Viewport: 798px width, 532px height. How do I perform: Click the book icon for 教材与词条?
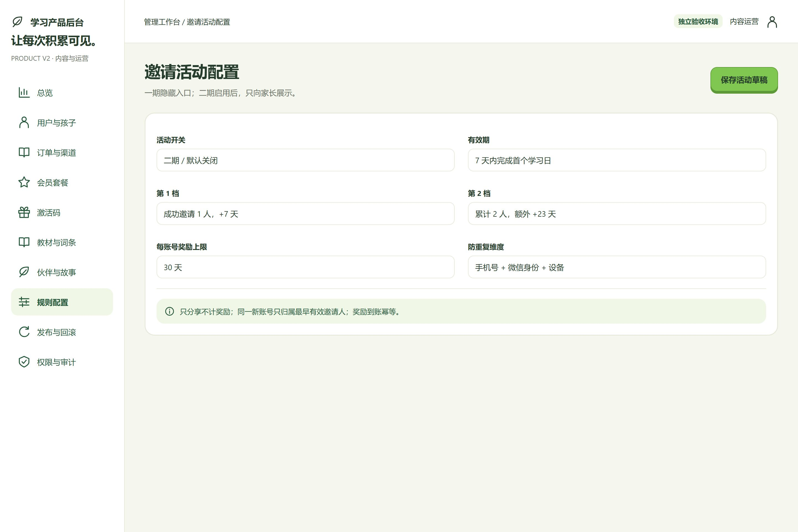click(x=24, y=242)
